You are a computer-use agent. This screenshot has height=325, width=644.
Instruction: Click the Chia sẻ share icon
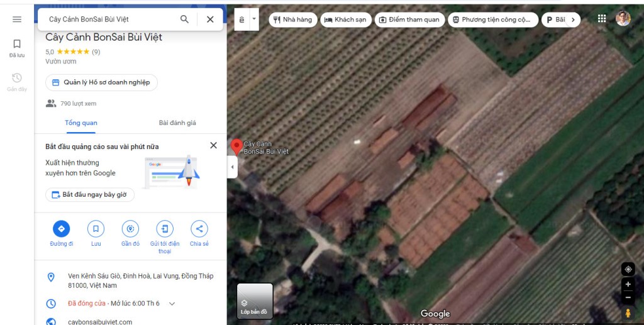click(199, 229)
